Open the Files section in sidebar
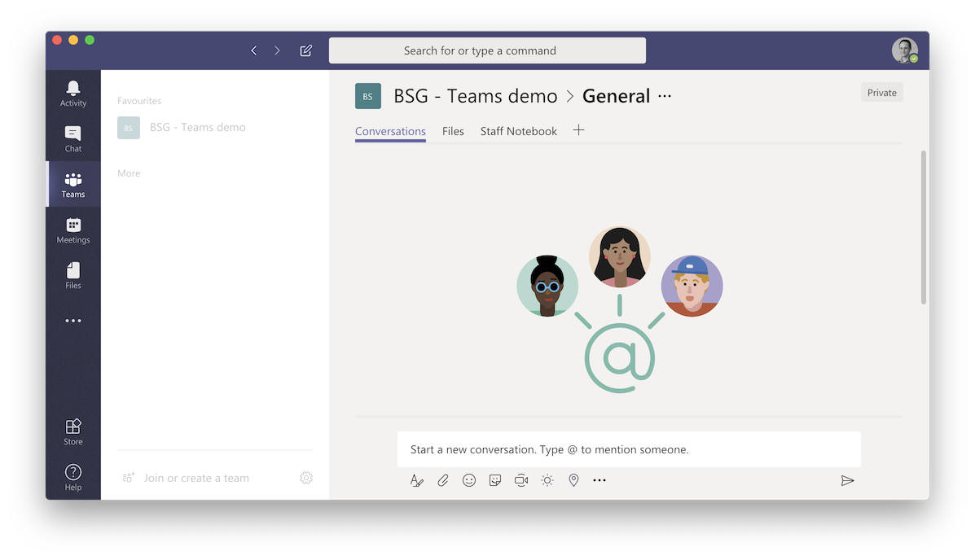The width and height of the screenshot is (975, 560). 72,275
